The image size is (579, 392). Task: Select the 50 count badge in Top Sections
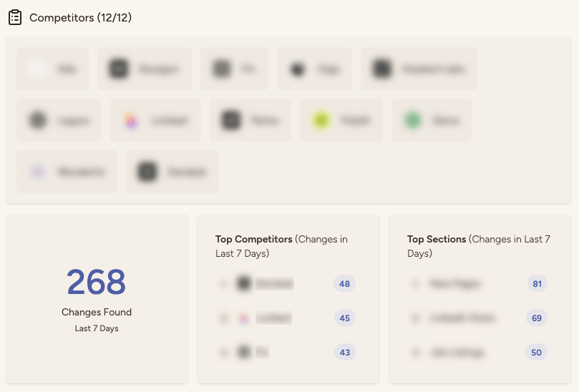(536, 352)
